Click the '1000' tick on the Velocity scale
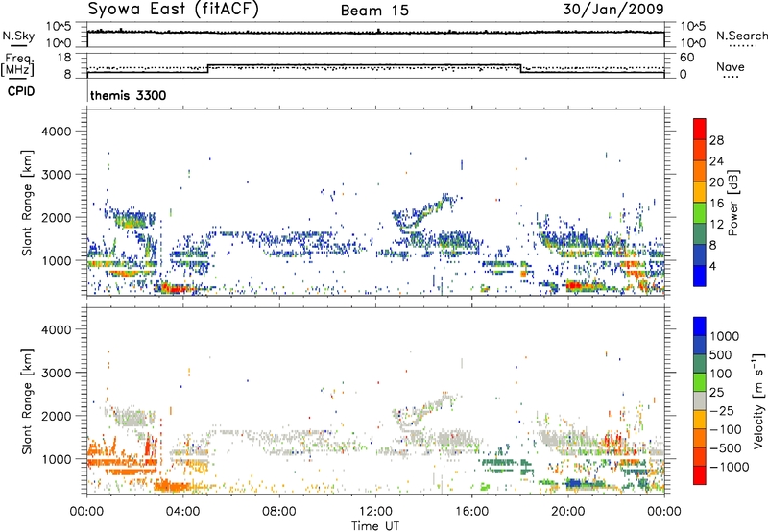The image size is (768, 532). pos(725,336)
